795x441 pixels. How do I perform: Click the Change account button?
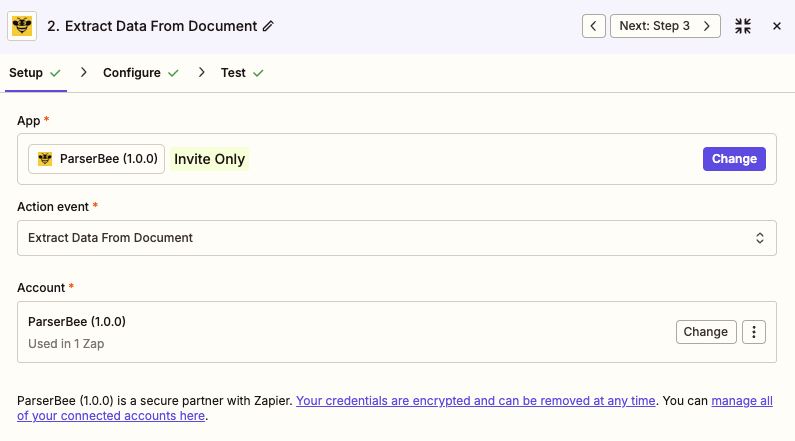point(706,332)
